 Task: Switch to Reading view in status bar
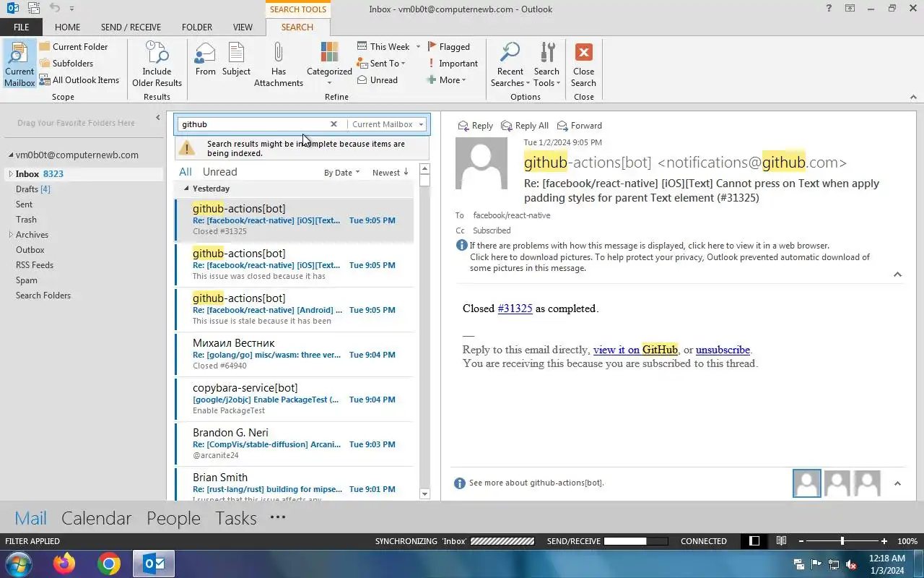pos(781,541)
